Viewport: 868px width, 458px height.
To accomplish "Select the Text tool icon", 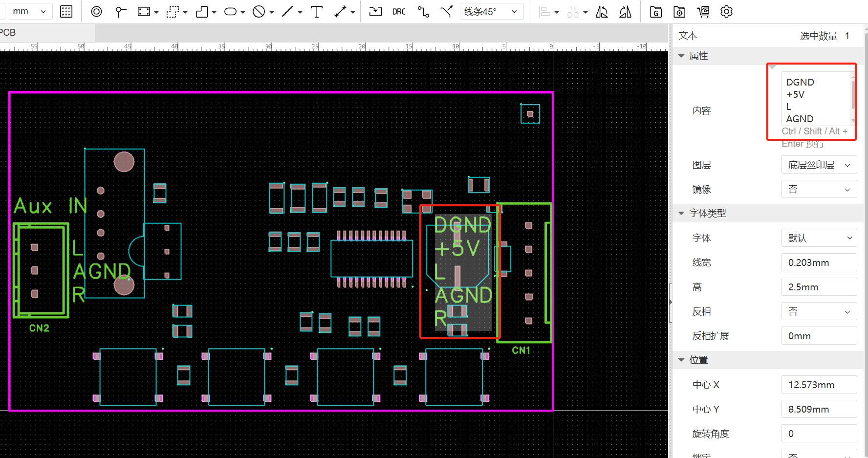I will point(317,12).
